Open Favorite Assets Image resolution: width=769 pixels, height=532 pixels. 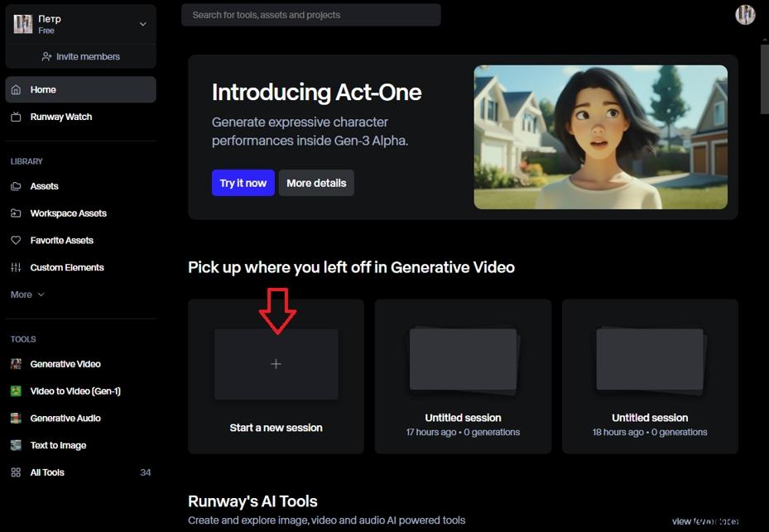click(81, 240)
